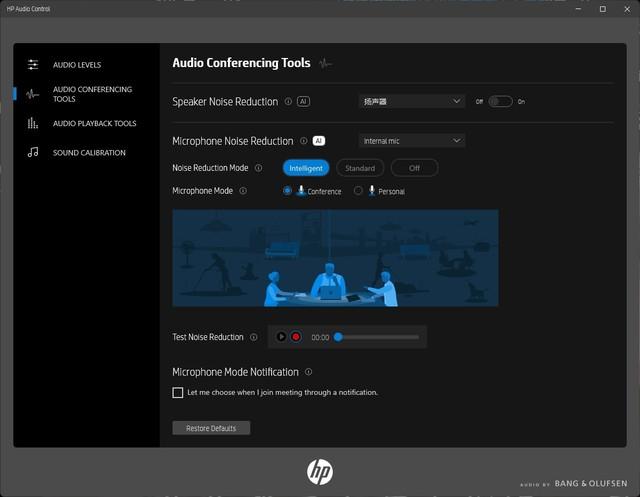Screen dimensions: 640x497
Task: Click info icon beside Microphone Mode Notification
Action: (308, 372)
